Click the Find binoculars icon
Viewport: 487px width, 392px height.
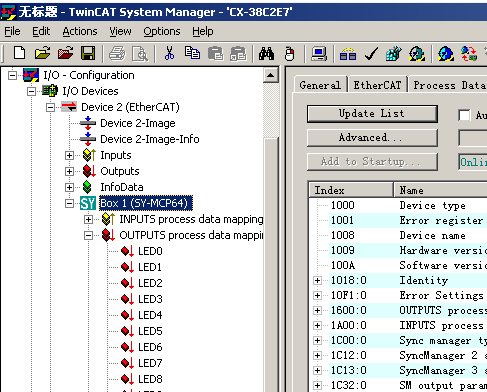(x=267, y=53)
